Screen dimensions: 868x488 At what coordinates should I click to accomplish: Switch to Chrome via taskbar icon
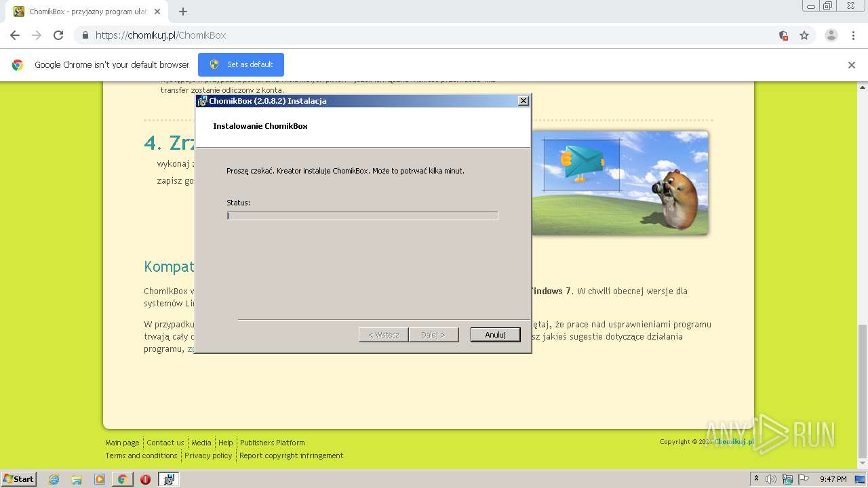tap(122, 479)
